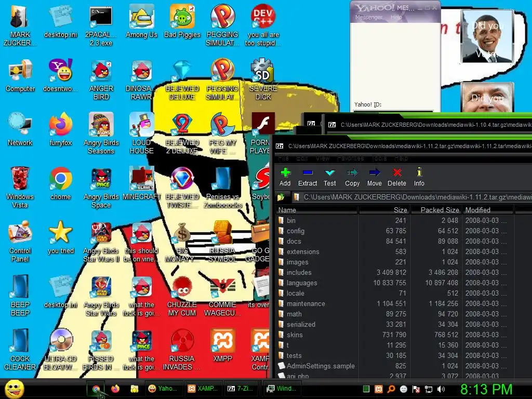Go up one folder level in 7-Zip
The height and width of the screenshot is (399, 532).
pos(281,197)
